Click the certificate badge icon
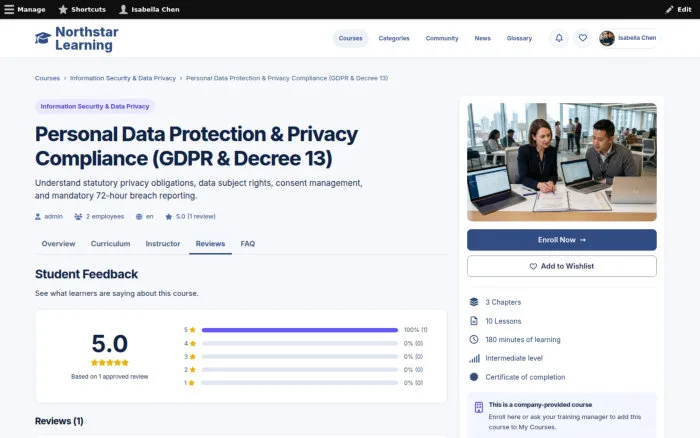 [474, 377]
